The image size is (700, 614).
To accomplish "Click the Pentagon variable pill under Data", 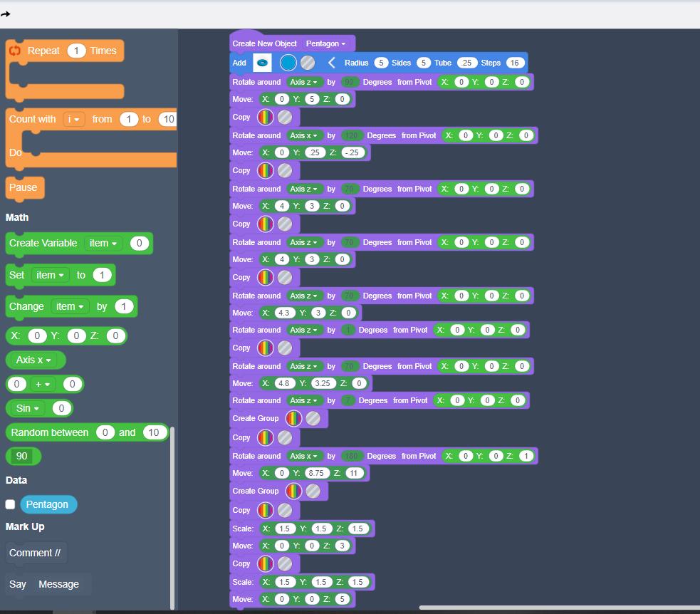I will click(48, 504).
